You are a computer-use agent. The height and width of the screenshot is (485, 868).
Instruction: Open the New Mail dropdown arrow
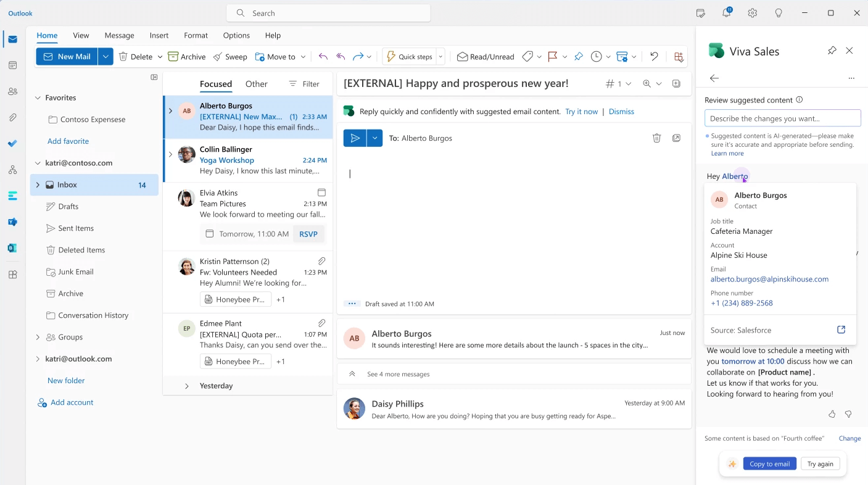106,57
